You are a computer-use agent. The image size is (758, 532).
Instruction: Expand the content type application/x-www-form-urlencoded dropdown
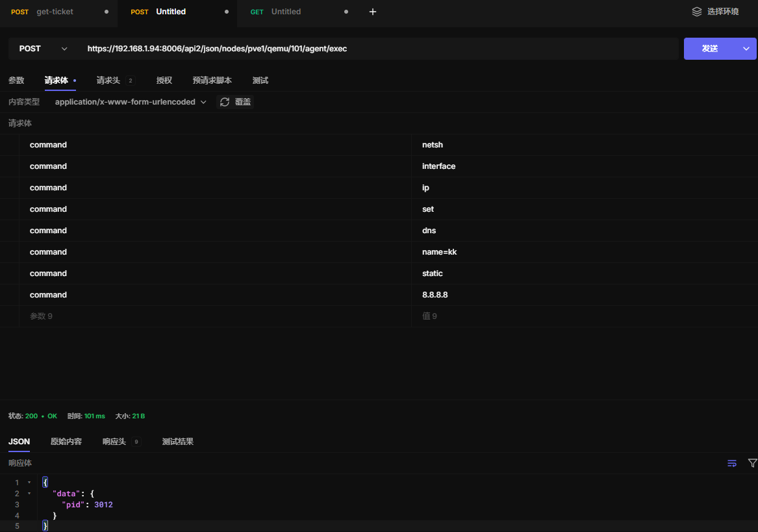pyautogui.click(x=131, y=102)
